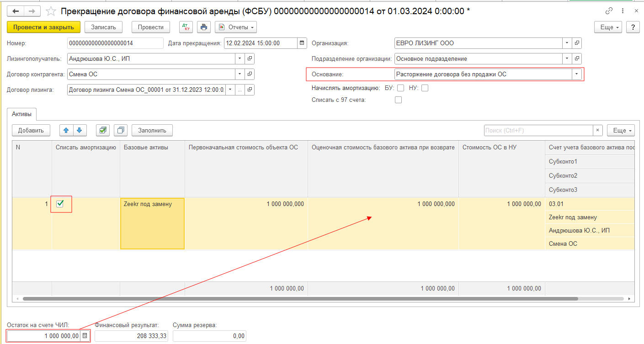Expand the Основание dropdown list

pyautogui.click(x=577, y=74)
